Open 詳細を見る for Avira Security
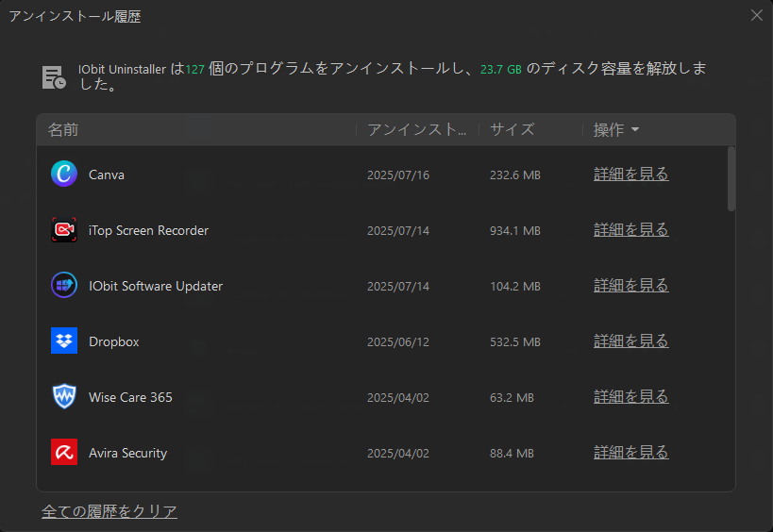The height and width of the screenshot is (532, 773). pyautogui.click(x=631, y=453)
